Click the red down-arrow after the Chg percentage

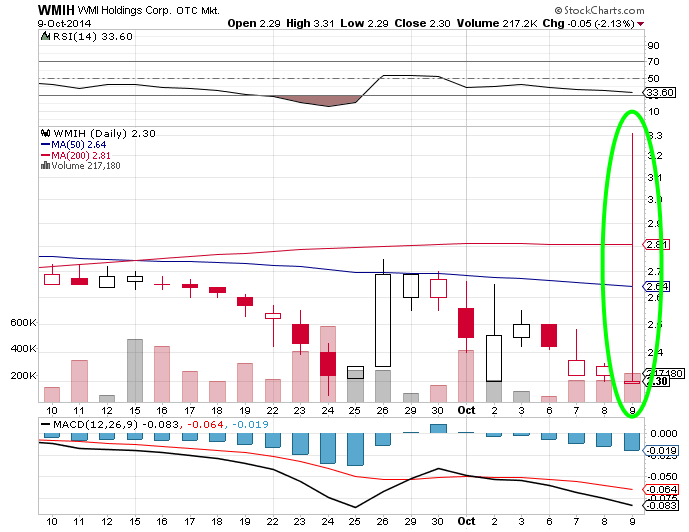(641, 24)
